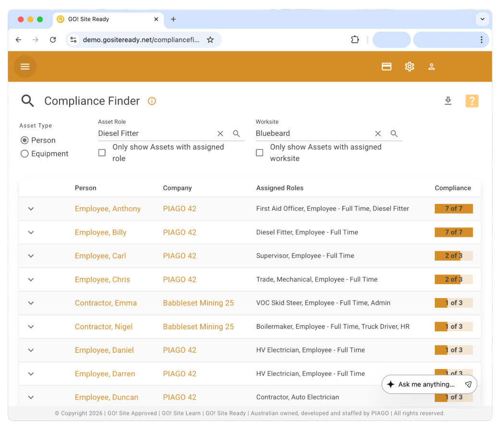This screenshot has height=432, width=504.
Task: Expand the Contractor, Nigel row
Action: coord(31,327)
